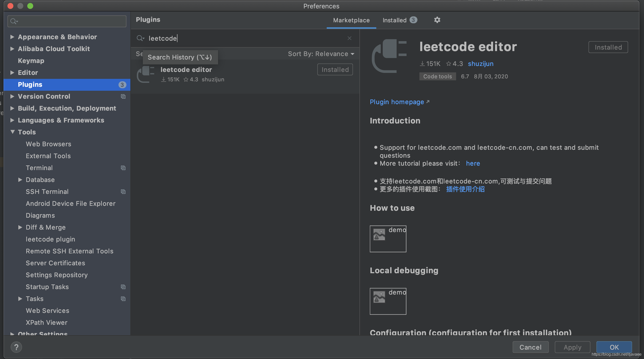Open the Sort By Relevance dropdown
This screenshot has height=359, width=644.
pyautogui.click(x=321, y=54)
